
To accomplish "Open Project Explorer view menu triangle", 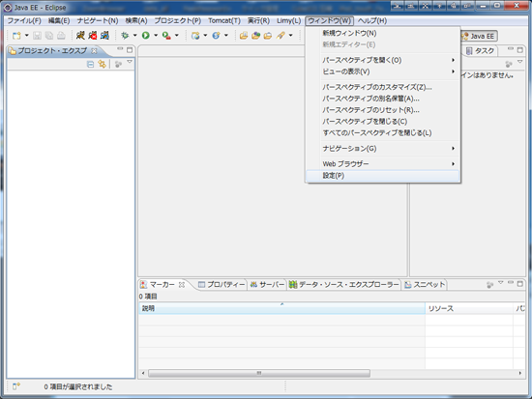I will [x=130, y=62].
